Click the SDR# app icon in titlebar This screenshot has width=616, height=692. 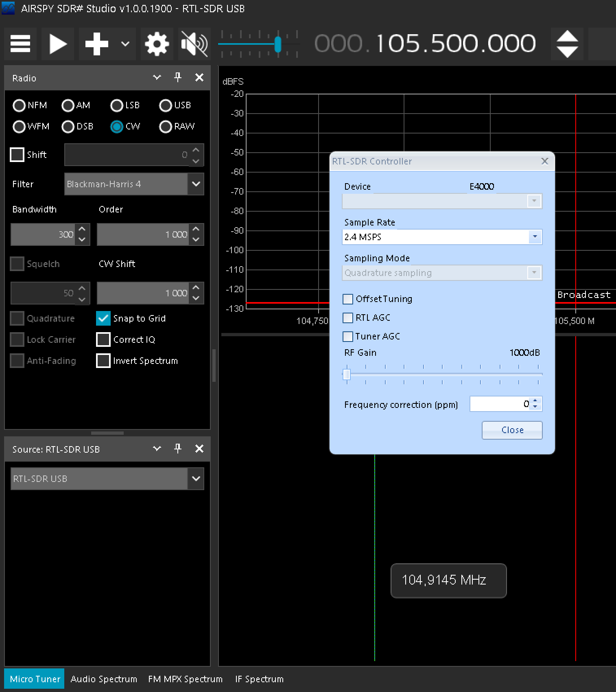(8, 8)
